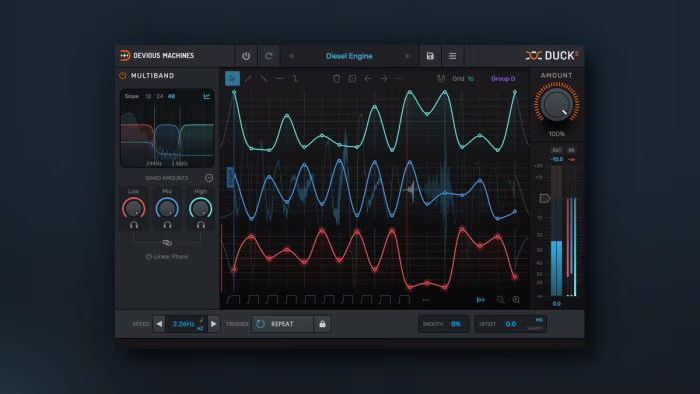Zoom out of the envelope editor
Viewport: 700px width, 394px height.
[x=500, y=300]
